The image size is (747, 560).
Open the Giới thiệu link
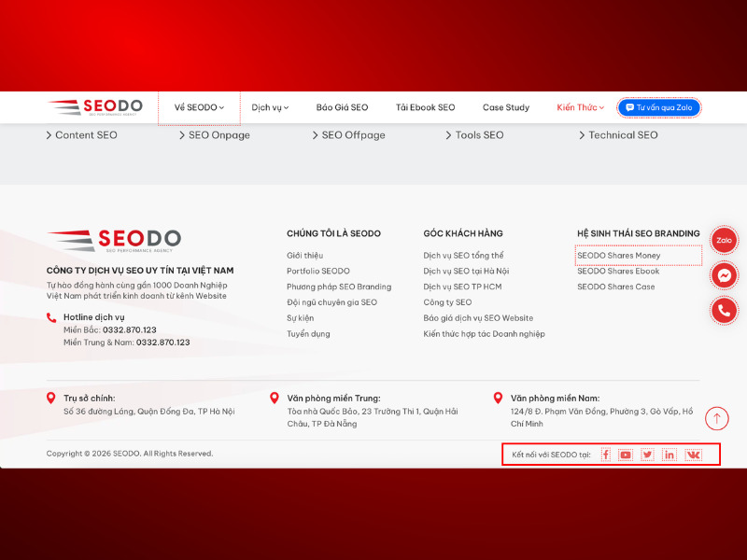coord(305,256)
